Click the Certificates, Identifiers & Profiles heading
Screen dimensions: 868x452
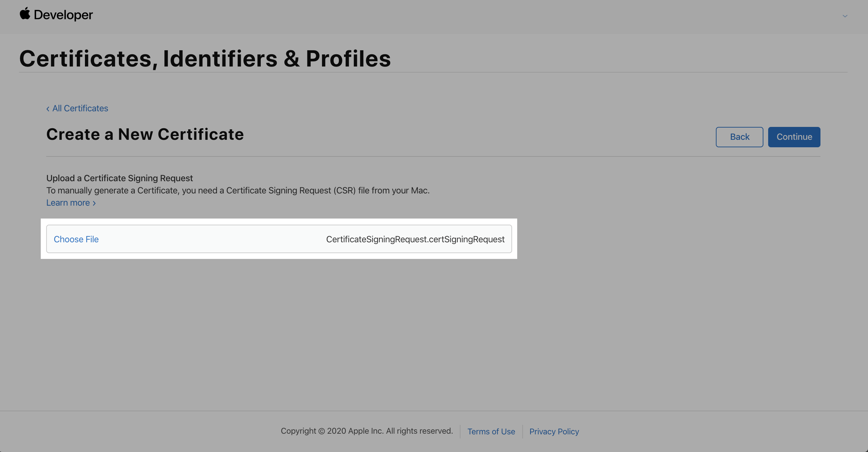coord(205,58)
